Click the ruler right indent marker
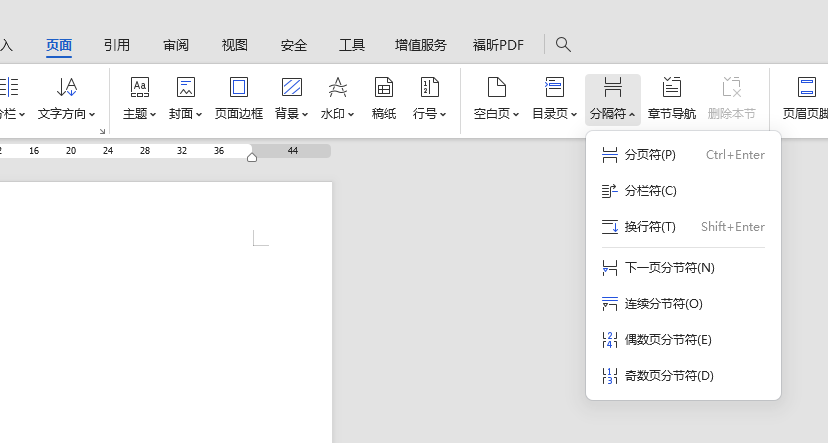Viewport: 828px width, 443px height. 252,157
